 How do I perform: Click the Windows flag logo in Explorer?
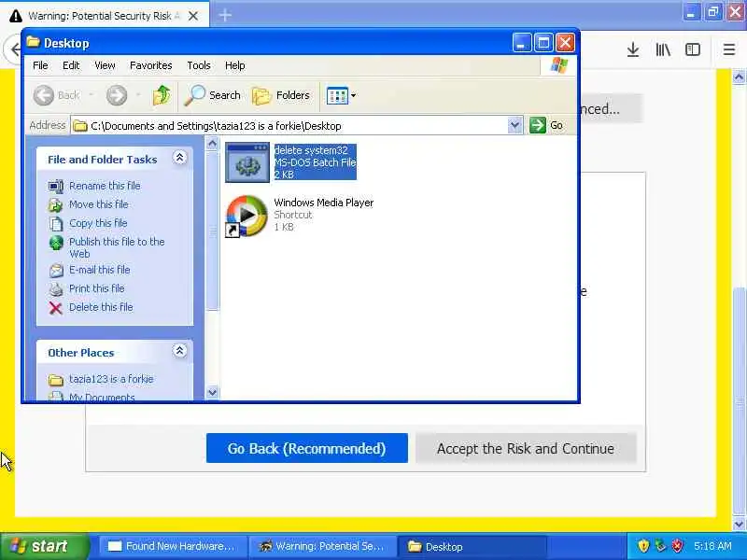tap(558, 65)
